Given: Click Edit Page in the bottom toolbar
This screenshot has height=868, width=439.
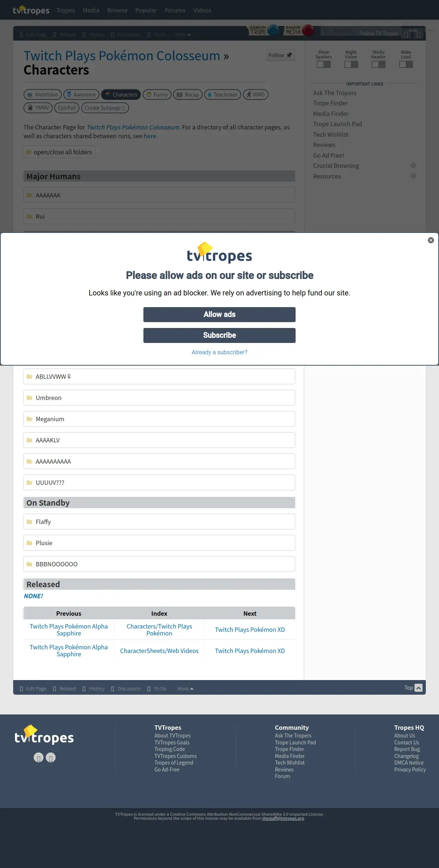Looking at the screenshot, I should pos(33,689).
